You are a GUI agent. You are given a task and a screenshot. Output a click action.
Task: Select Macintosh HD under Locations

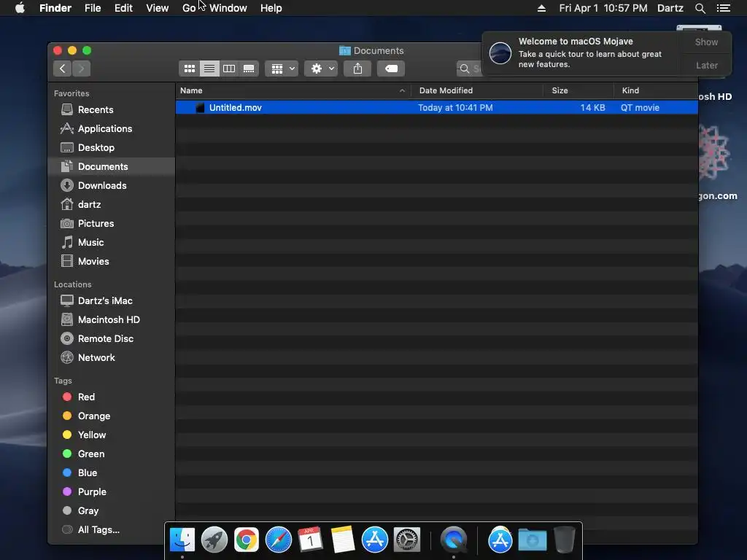tap(112, 320)
